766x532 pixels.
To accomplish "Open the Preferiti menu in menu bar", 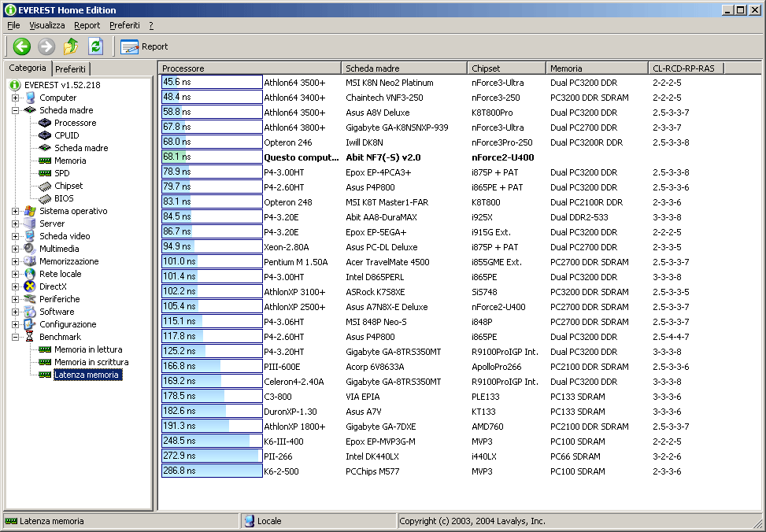I will 124,25.
